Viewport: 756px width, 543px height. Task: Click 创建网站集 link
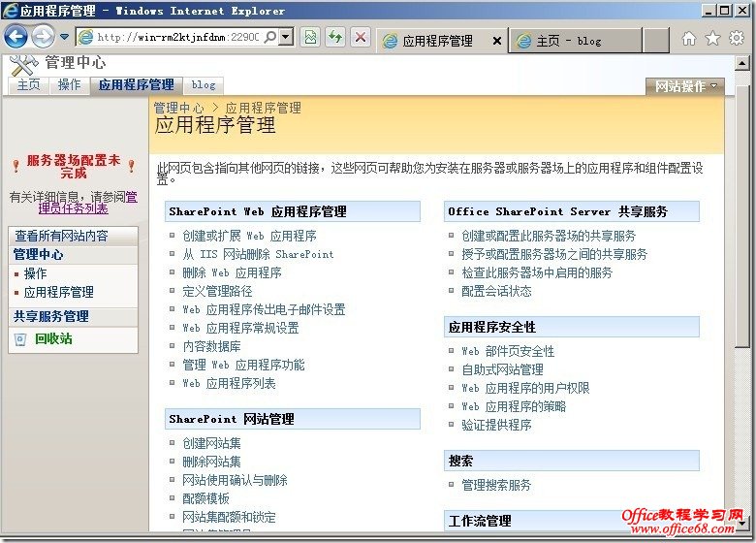click(x=211, y=443)
